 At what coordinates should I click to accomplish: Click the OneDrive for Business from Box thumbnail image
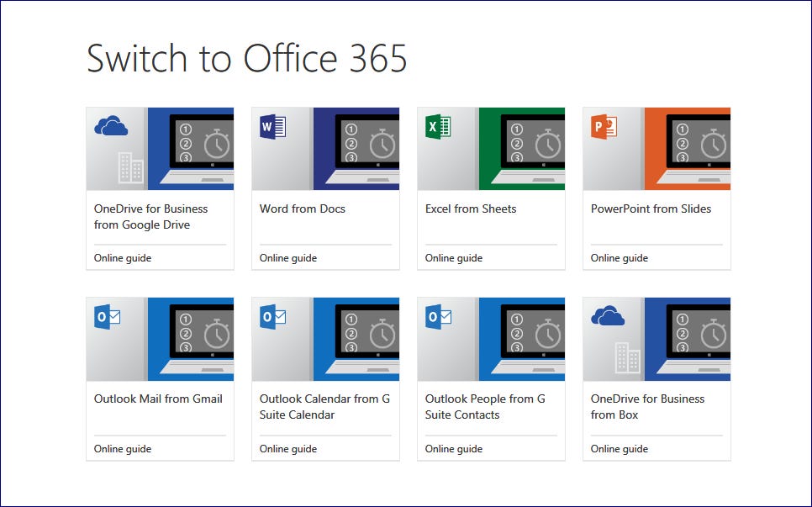click(x=656, y=338)
